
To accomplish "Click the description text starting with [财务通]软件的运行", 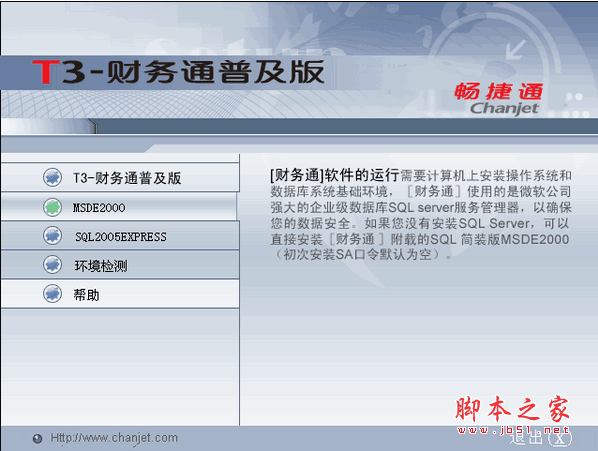I will pyautogui.click(x=421, y=215).
